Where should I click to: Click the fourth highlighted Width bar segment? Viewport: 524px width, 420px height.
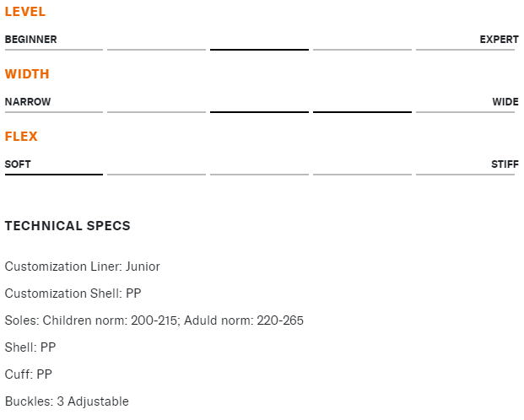(362, 112)
